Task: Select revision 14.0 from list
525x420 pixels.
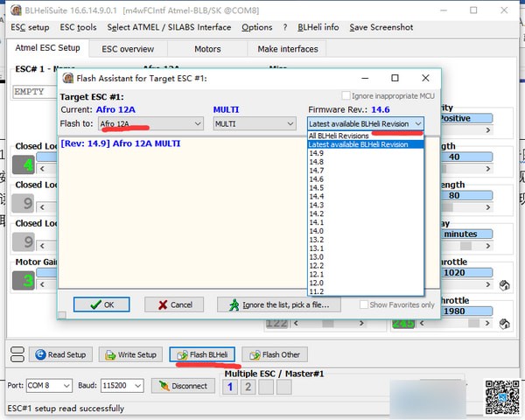Action: point(366,231)
